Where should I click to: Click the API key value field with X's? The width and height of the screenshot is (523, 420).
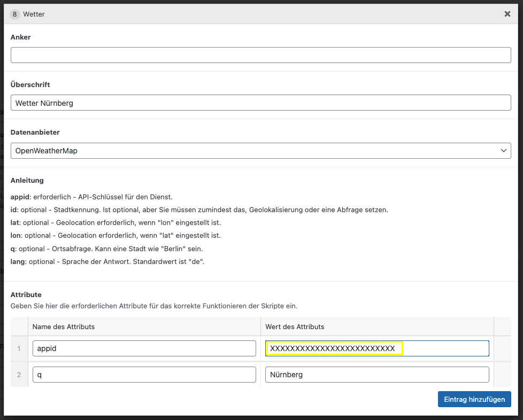point(377,348)
